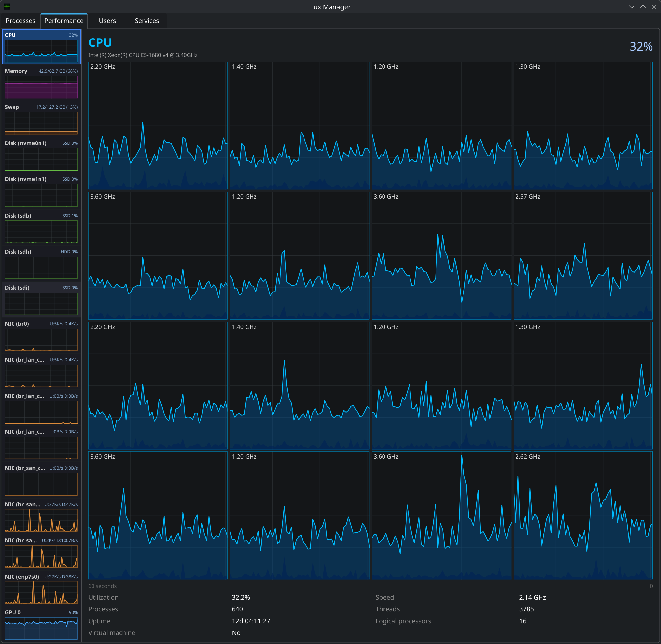Click the uptime value 12d 04:11:27
Screen dimensions: 661x644
click(x=251, y=621)
